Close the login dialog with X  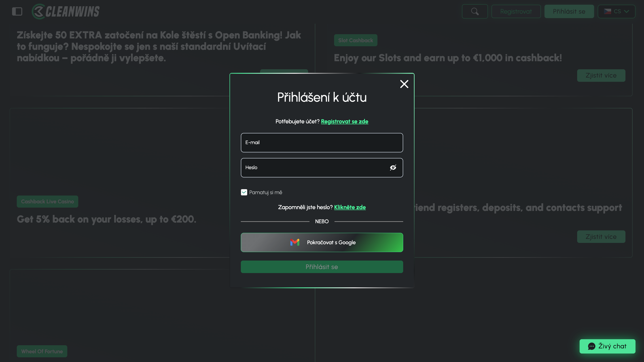tap(404, 84)
